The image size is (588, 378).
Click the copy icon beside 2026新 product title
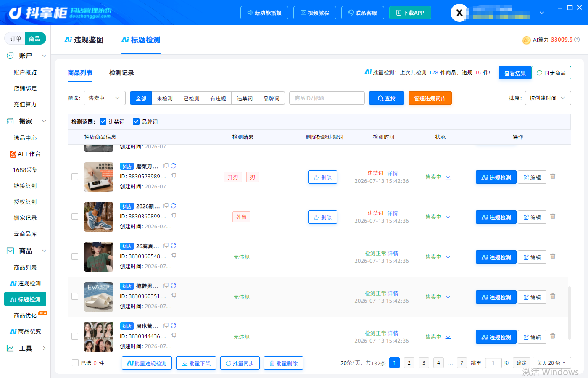(x=166, y=206)
